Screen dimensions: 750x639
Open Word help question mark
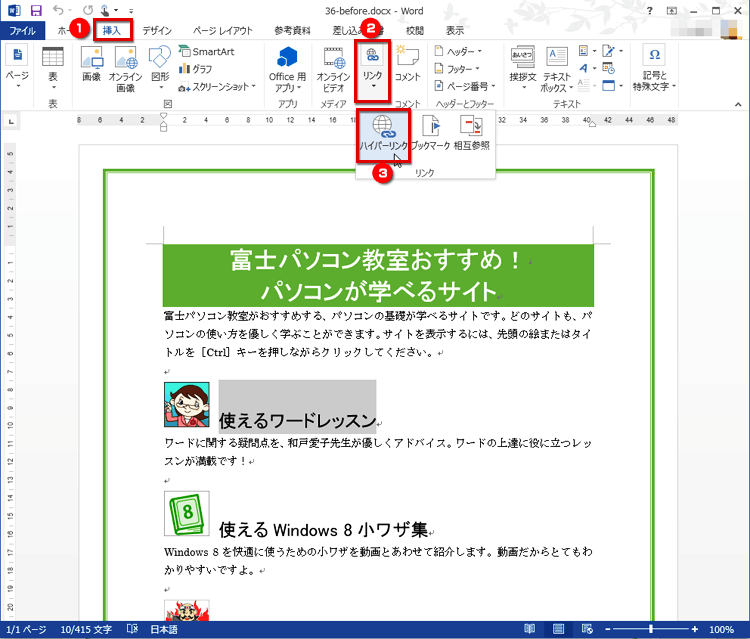click(650, 11)
